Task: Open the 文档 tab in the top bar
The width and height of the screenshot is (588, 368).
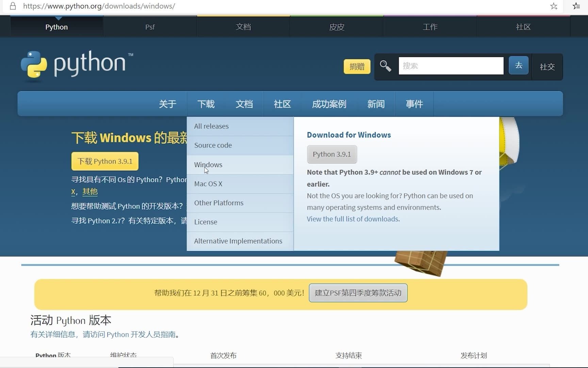Action: tap(243, 27)
